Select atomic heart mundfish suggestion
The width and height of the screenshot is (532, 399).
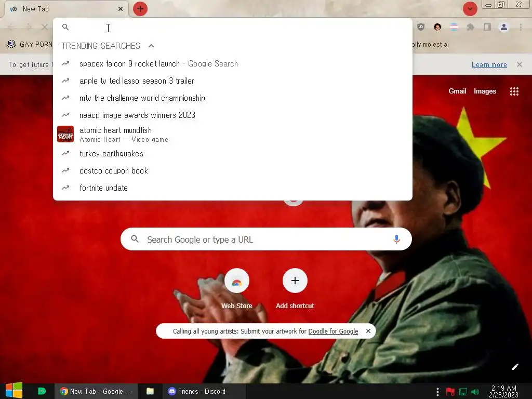(233, 135)
